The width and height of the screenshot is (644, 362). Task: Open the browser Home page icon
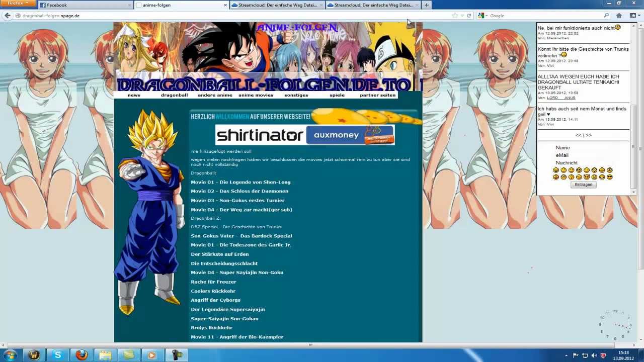click(x=619, y=16)
